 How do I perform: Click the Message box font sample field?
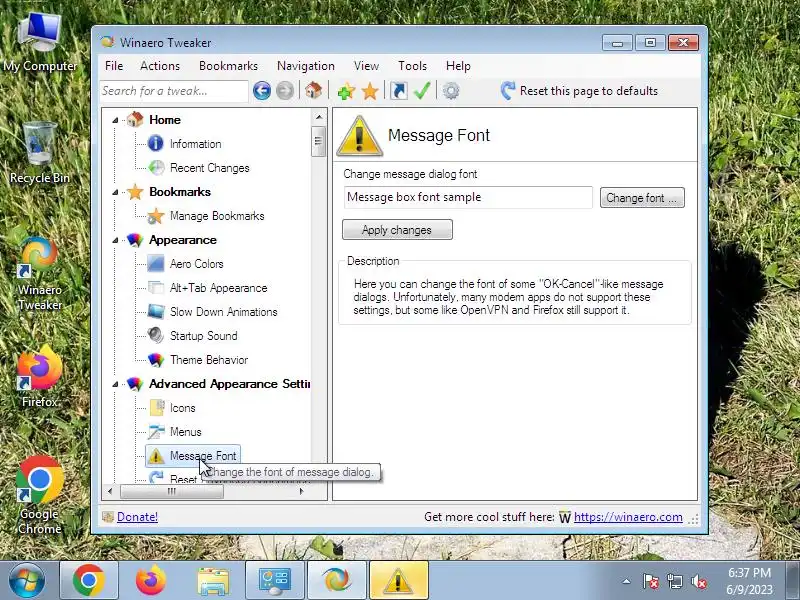[x=468, y=197]
